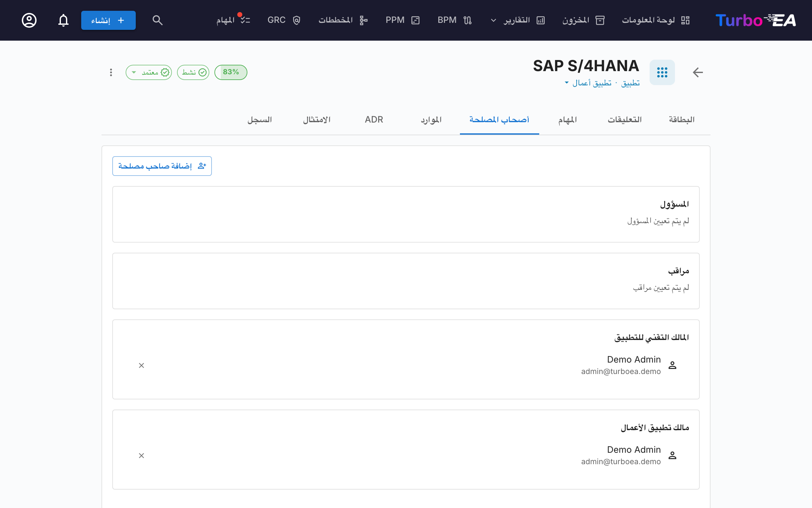The height and width of the screenshot is (508, 812).
Task: Switch to the ADR tab
Action: (x=374, y=120)
